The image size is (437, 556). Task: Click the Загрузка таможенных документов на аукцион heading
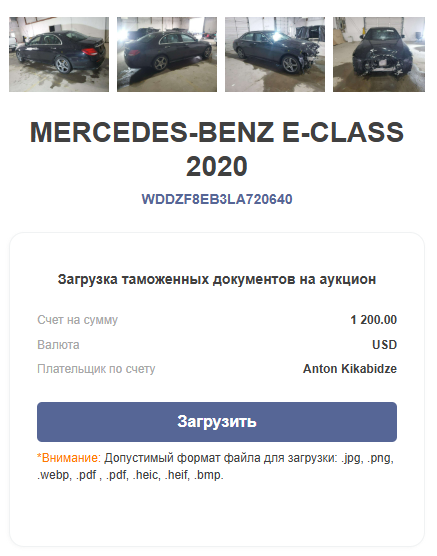coord(217,279)
